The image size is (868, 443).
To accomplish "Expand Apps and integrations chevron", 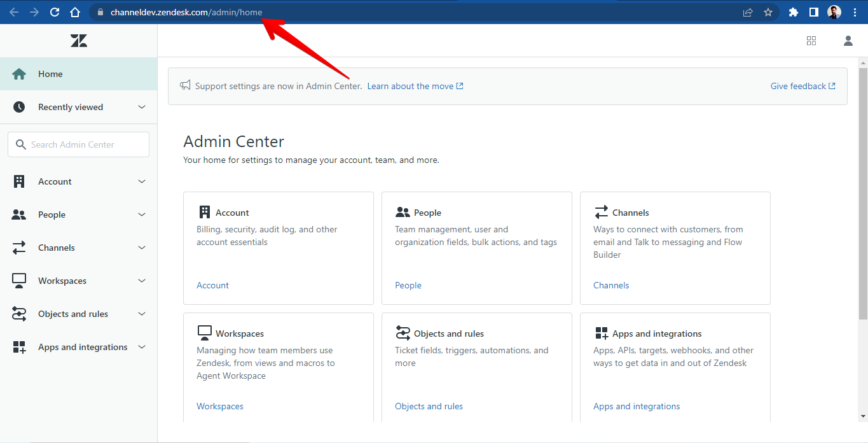I will click(142, 347).
